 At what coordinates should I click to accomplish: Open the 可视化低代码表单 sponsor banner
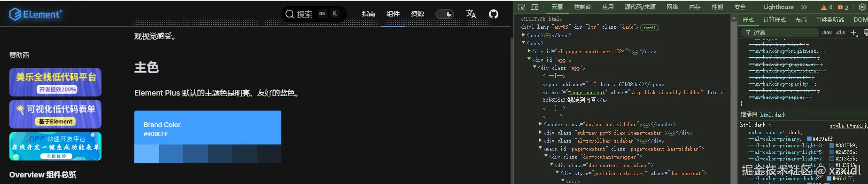tap(55, 114)
